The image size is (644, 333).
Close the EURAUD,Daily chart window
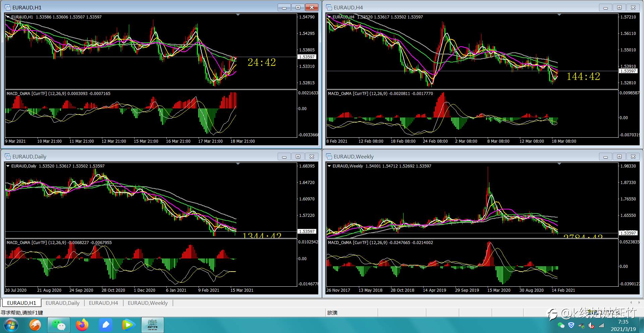click(x=312, y=156)
